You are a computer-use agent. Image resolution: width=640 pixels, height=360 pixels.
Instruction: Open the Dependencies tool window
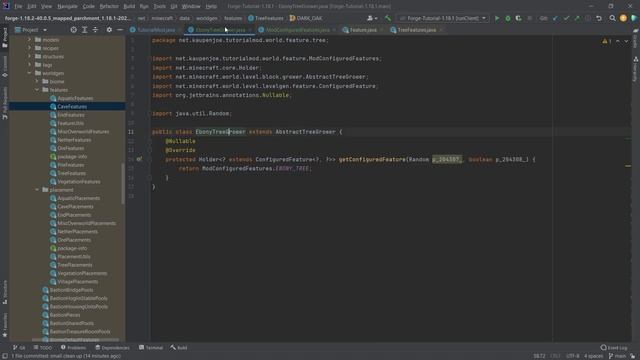point(112,348)
